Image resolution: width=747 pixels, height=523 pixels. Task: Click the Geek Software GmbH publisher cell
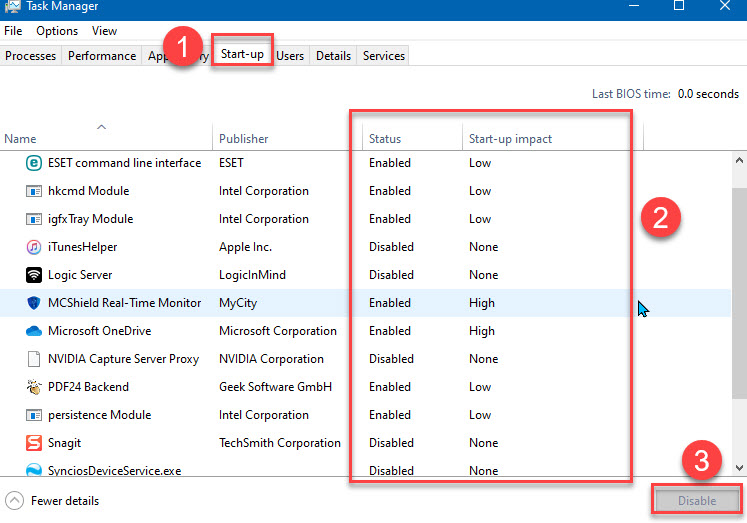tap(275, 387)
